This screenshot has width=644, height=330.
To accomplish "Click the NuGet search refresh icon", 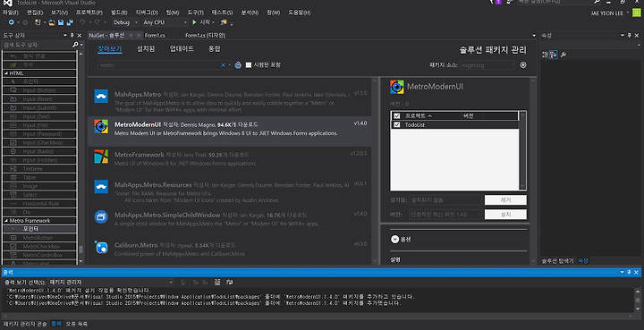I will point(238,65).
